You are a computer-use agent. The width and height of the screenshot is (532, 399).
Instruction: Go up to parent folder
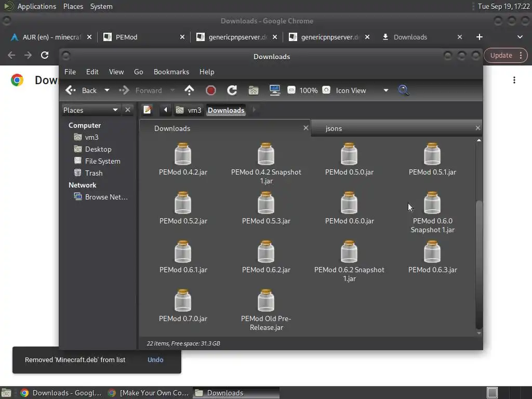click(189, 90)
